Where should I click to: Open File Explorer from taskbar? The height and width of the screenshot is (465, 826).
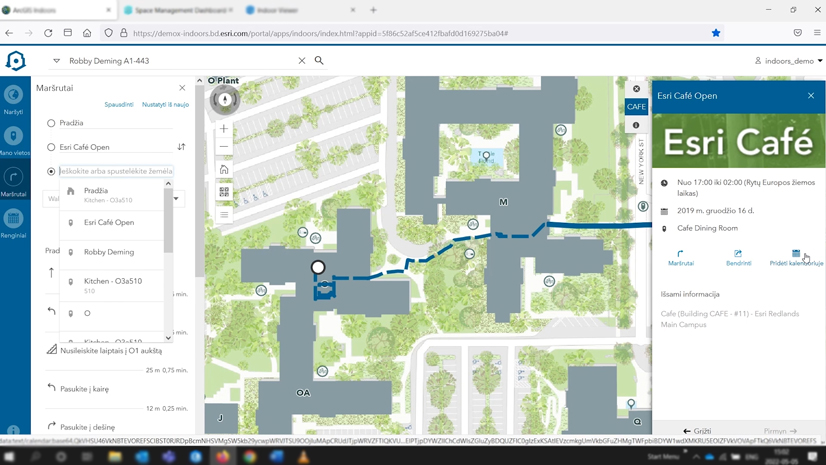(x=114, y=456)
